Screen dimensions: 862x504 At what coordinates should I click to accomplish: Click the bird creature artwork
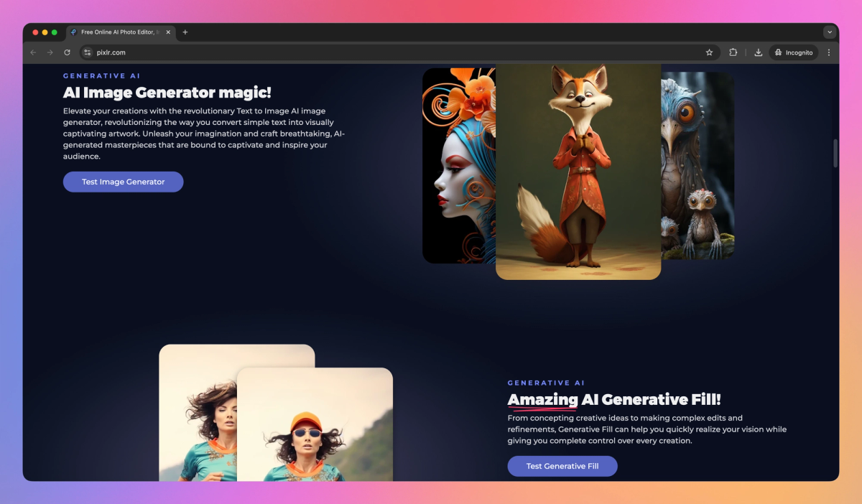tap(698, 165)
